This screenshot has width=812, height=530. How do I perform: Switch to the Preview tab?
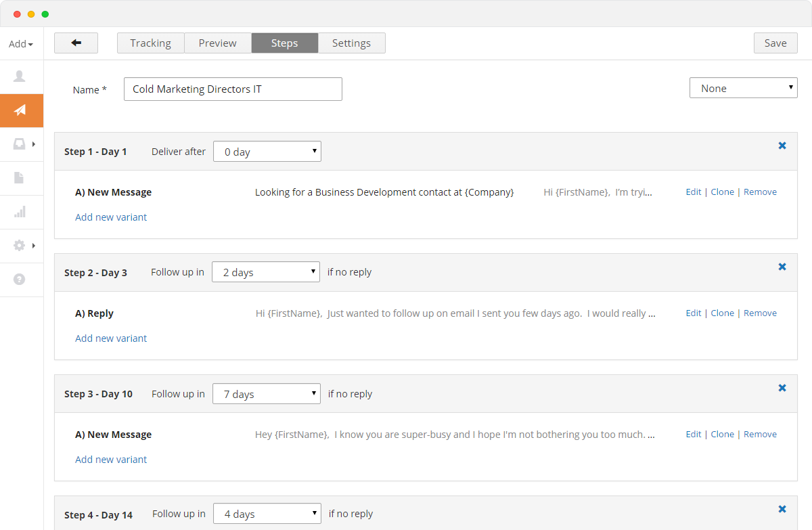click(217, 43)
